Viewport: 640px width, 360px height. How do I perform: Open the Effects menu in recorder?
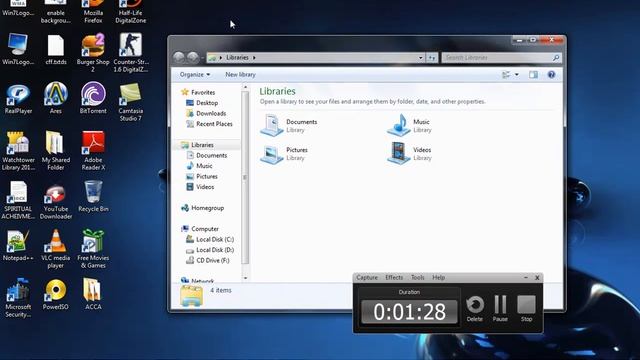(x=394, y=278)
